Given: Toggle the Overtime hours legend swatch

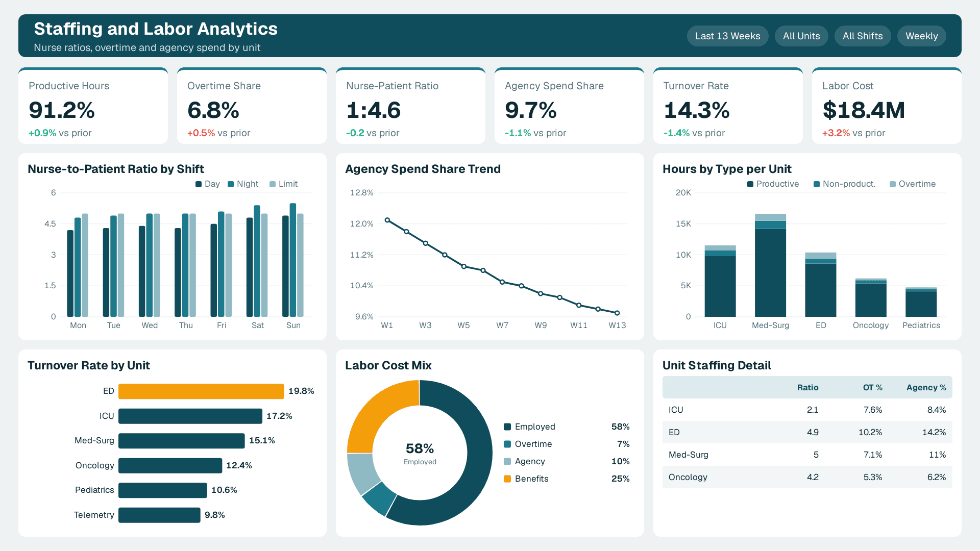Looking at the screenshot, I should pyautogui.click(x=893, y=184).
